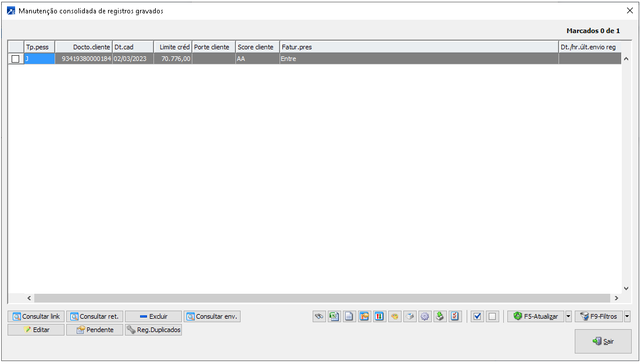641x364 pixels.
Task: Click the binoculars search icon
Action: click(x=319, y=316)
